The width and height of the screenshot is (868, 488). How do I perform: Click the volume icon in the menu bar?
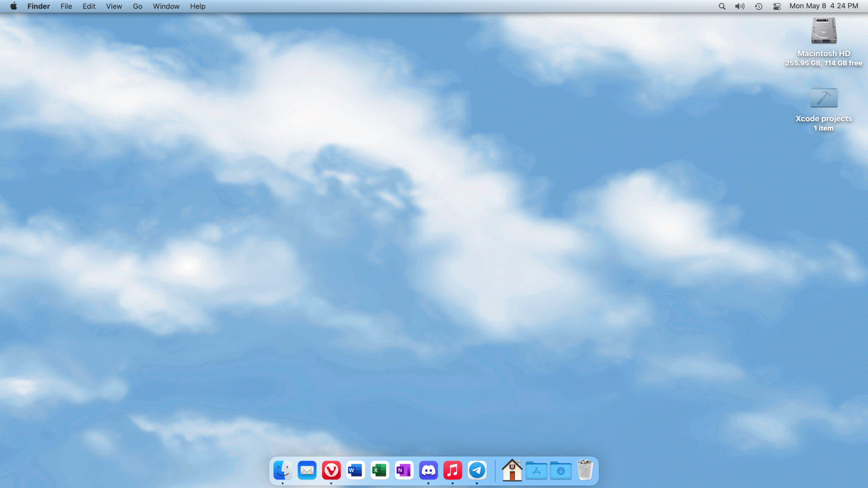click(740, 6)
